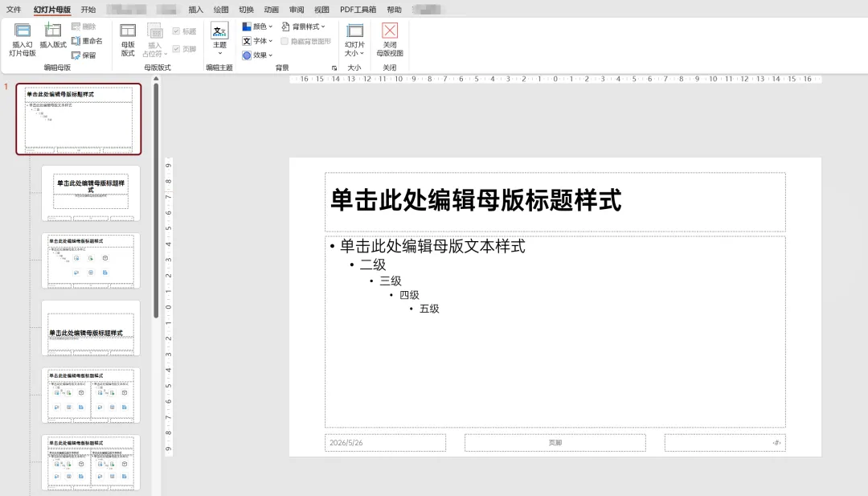Click the date placeholder 2026/5/26
868x496 pixels.
385,443
